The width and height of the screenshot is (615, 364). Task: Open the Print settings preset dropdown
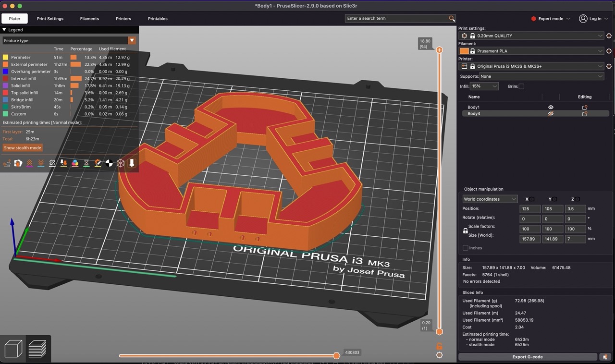[x=531, y=36]
